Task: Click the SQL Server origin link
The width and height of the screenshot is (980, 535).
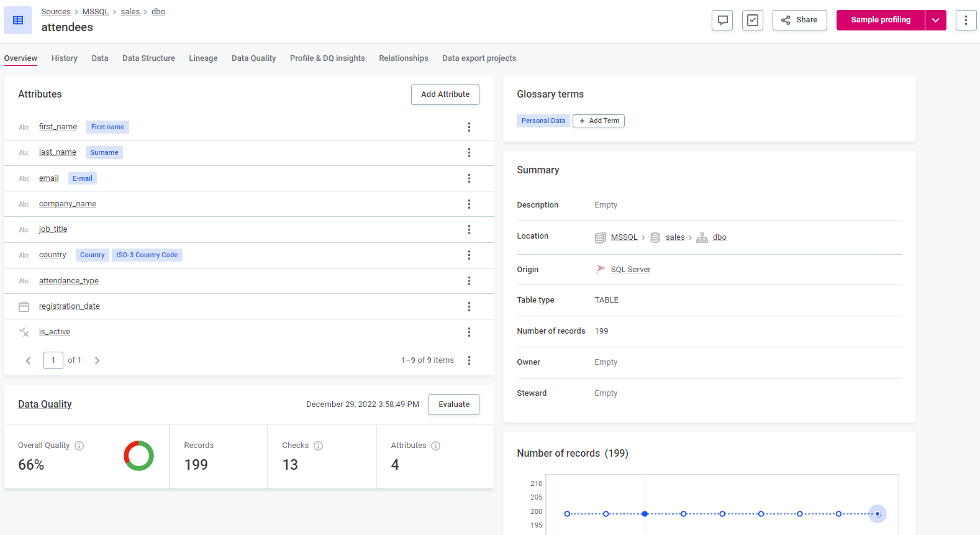Action: (x=630, y=270)
